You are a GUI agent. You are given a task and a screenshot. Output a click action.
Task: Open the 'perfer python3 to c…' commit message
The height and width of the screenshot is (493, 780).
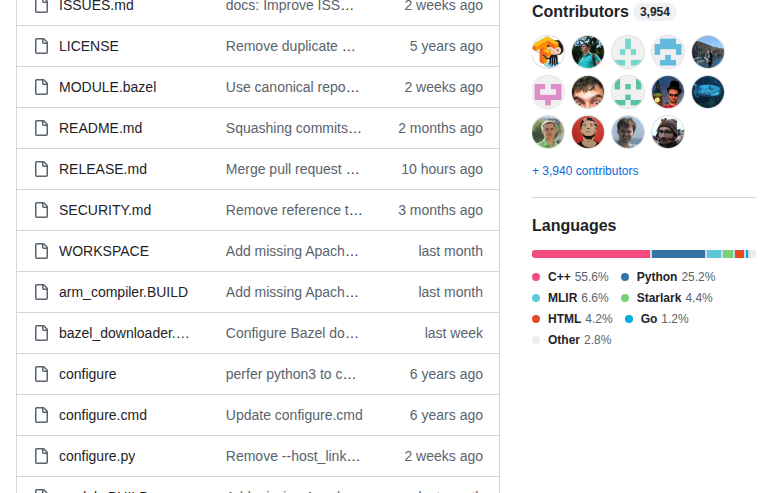tap(291, 374)
